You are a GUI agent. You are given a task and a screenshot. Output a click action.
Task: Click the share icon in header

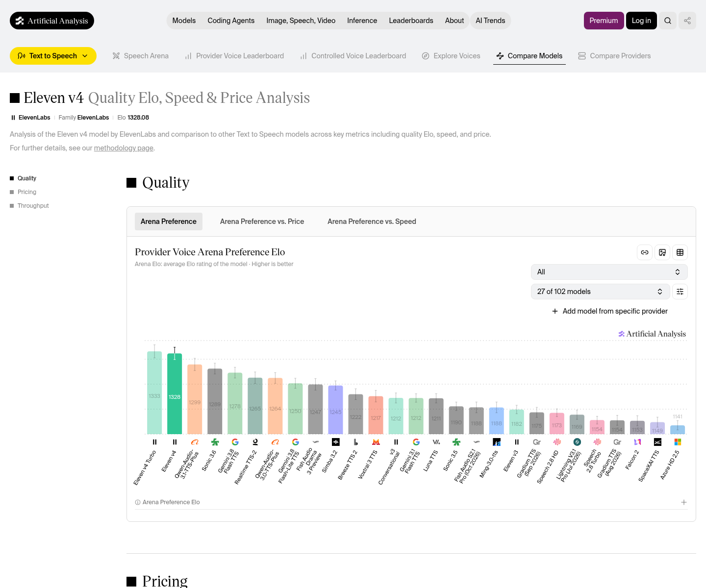687,21
